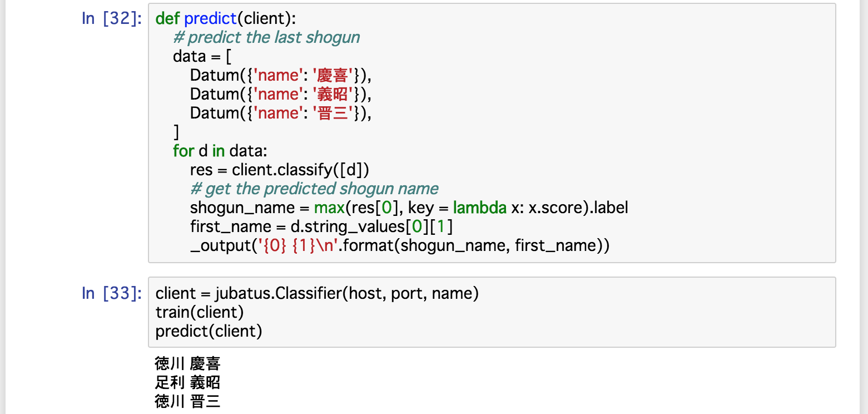868x414 pixels.
Task: Click 'client = jubatus.Classifier(host, port, name)' line
Action: (317, 293)
